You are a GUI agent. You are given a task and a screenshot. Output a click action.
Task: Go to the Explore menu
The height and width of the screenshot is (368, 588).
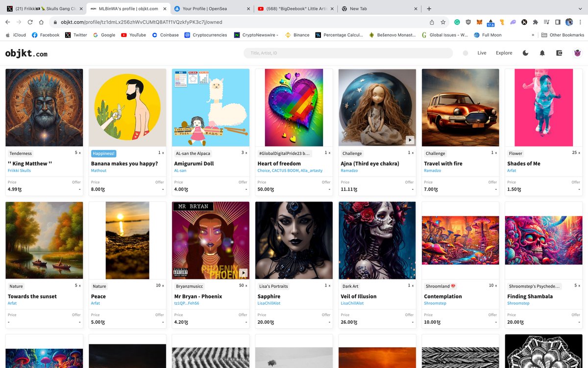[x=504, y=53]
